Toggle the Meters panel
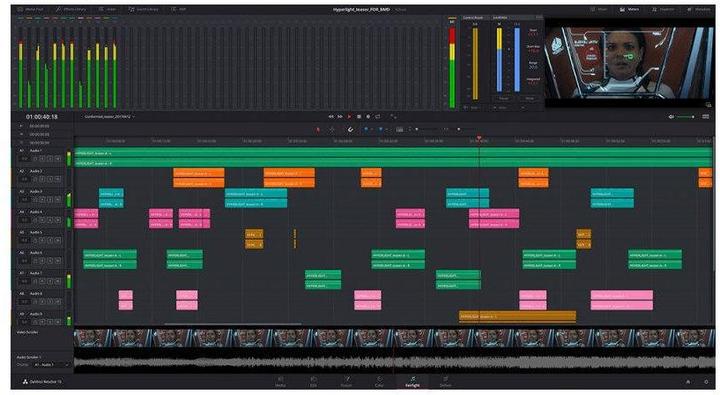Viewport: 720px width, 395px height. (x=630, y=9)
